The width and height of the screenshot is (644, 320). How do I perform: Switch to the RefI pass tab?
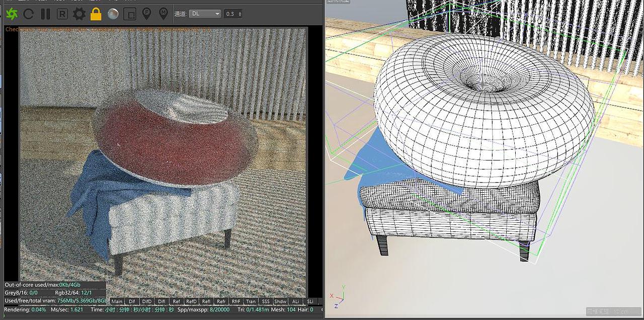[206, 301]
